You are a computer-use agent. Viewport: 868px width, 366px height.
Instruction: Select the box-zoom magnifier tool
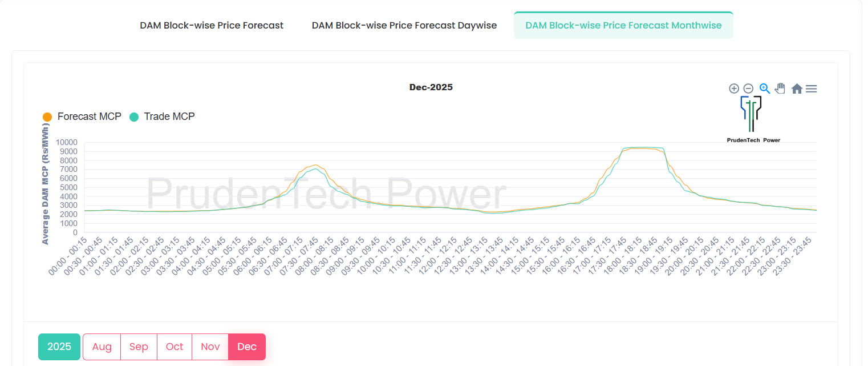click(x=764, y=88)
